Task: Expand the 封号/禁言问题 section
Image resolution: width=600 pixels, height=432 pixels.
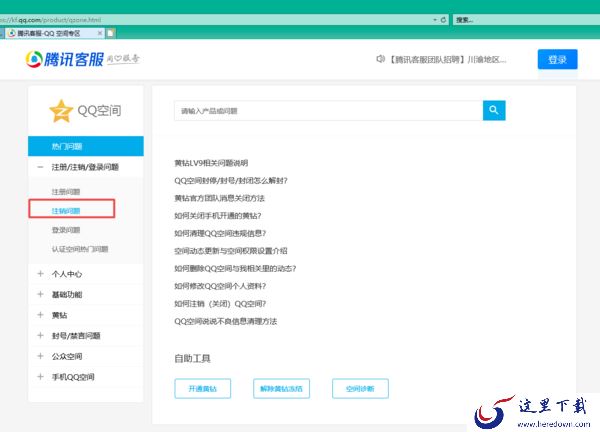Action: coord(86,336)
